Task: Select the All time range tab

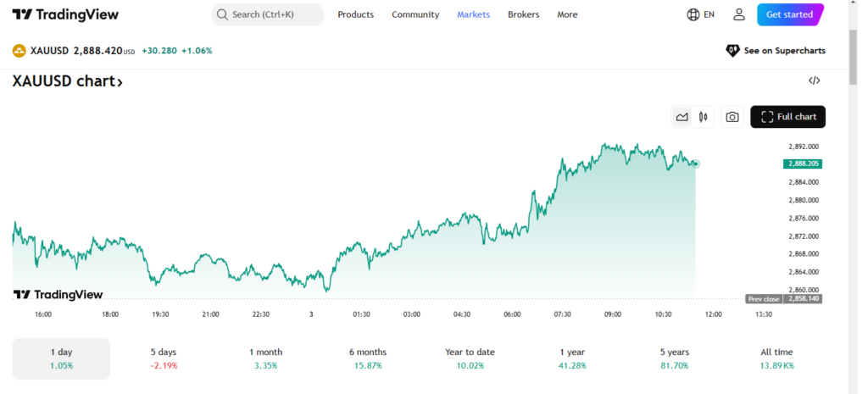Action: [776, 358]
